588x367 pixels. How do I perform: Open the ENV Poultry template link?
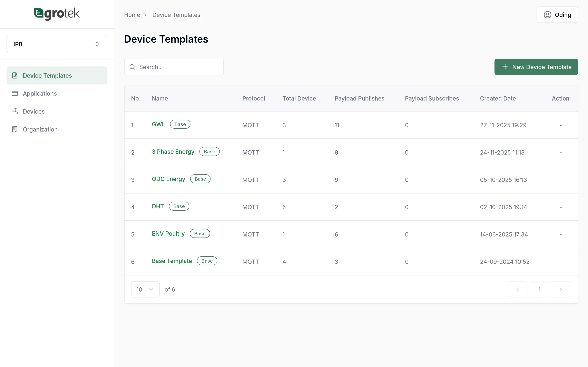[168, 233]
